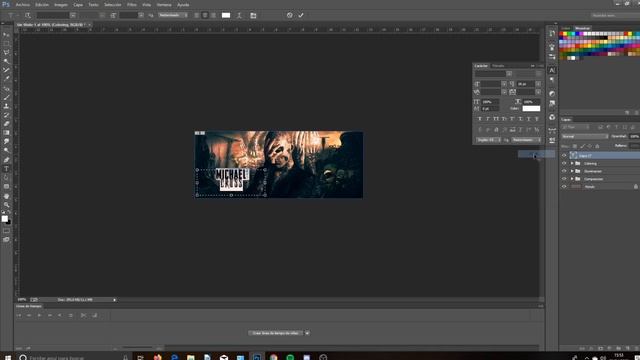Commit the text edit with the checkmark
Screen dimensions: 640x360
pyautogui.click(x=301, y=15)
